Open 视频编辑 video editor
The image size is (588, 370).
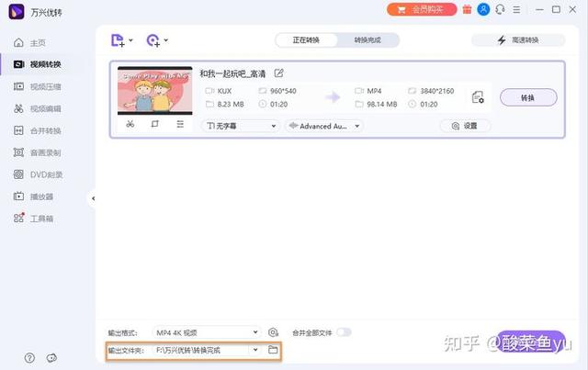[37, 108]
